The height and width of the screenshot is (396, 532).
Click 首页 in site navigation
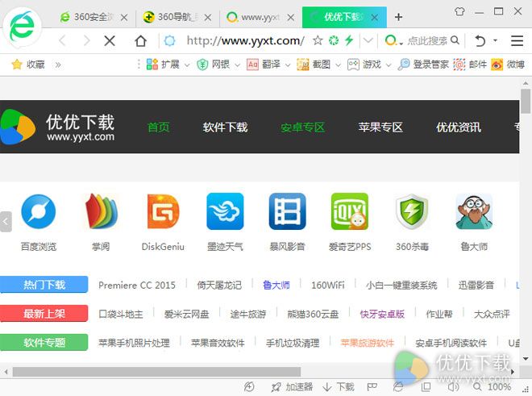[159, 127]
